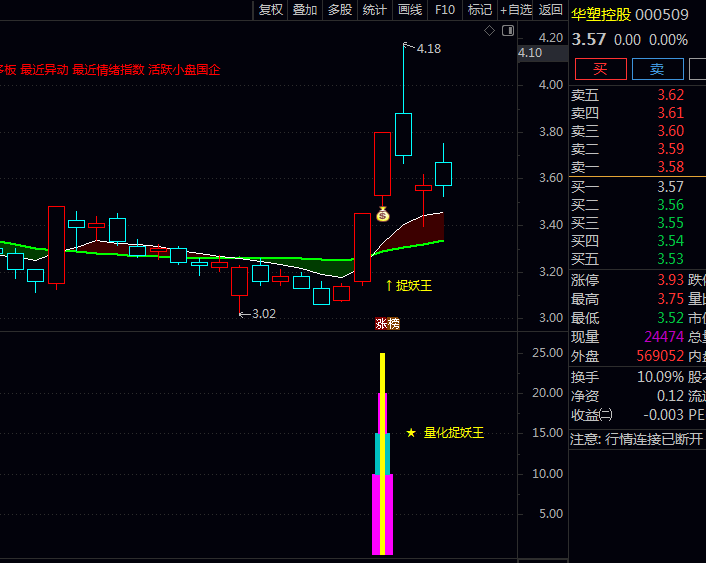Select the 卖四 price 3.61
Screen dimensions: 706x563
point(670,113)
